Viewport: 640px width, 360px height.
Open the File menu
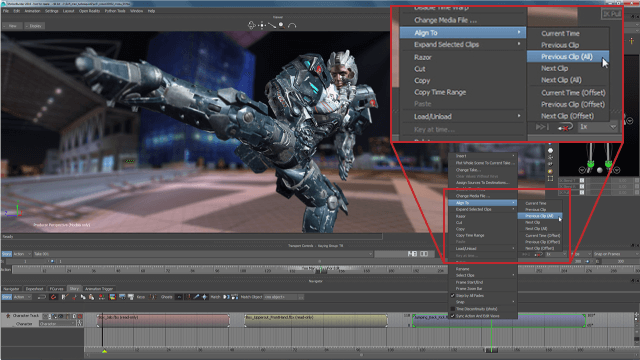point(6,11)
